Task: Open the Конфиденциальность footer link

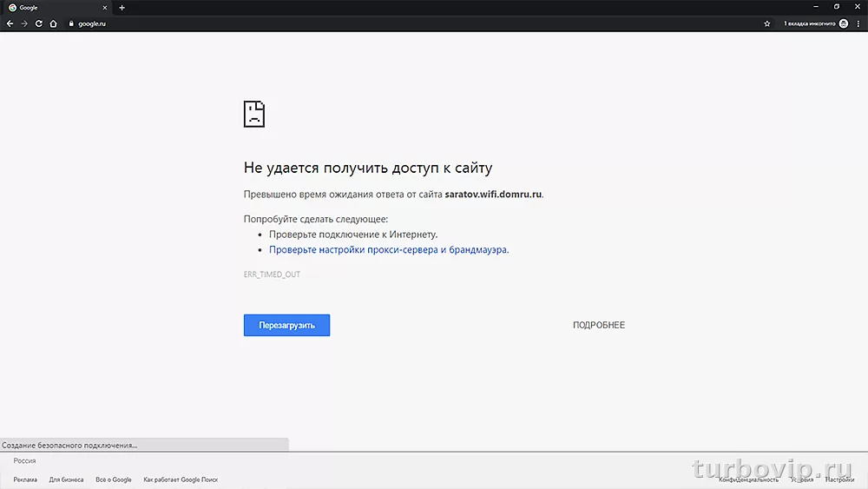Action: tap(748, 479)
